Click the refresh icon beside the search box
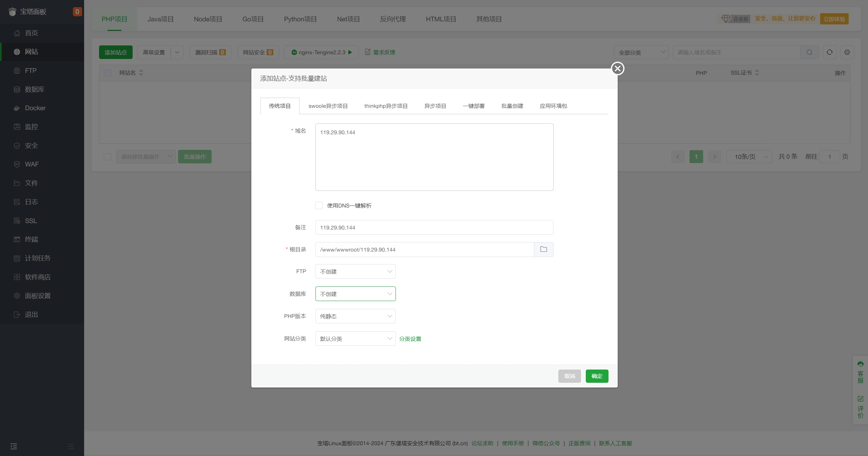Viewport: 868px width, 456px height. click(x=829, y=52)
